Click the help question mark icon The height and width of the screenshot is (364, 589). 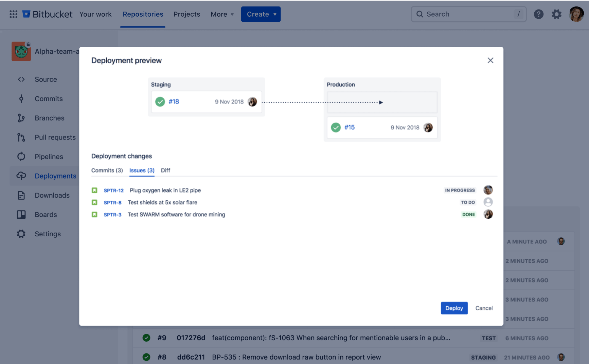click(539, 14)
